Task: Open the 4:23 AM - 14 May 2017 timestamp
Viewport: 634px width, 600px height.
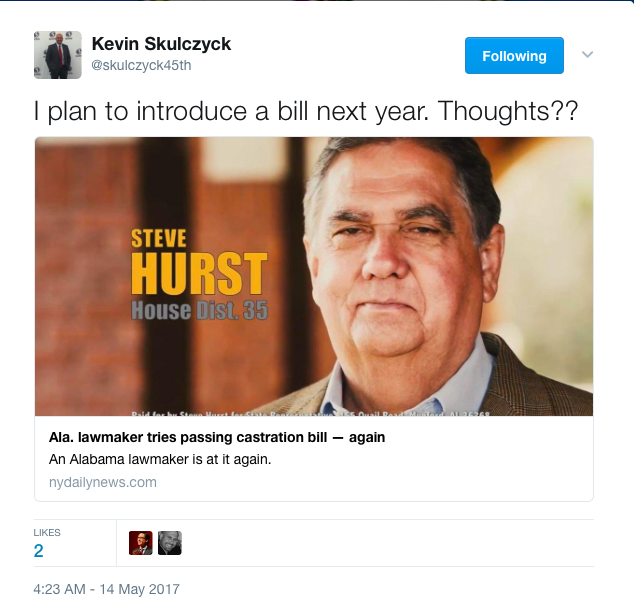Action: pos(106,589)
